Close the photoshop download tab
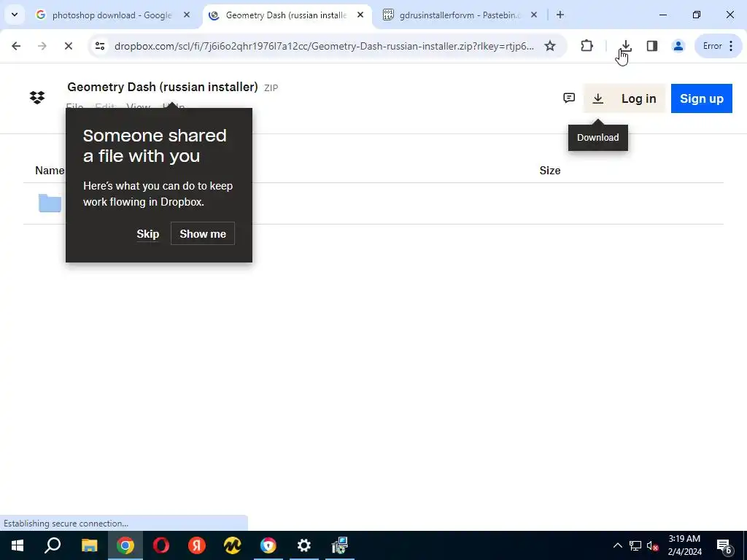Viewport: 747px width, 560px height. coord(187,15)
